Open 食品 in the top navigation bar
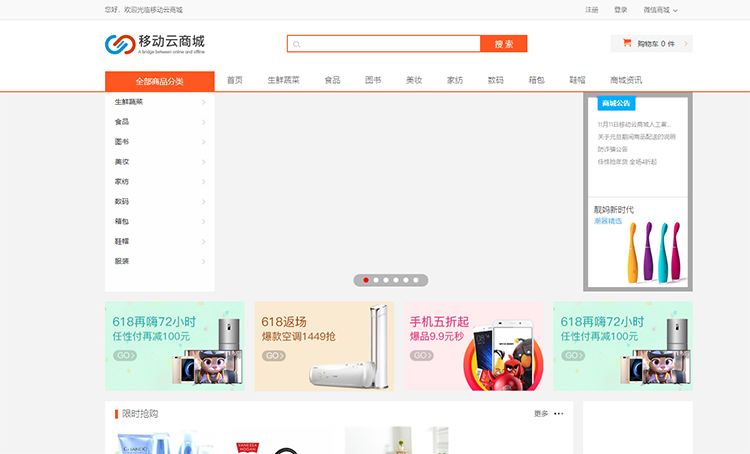750x454 pixels. 332,80
